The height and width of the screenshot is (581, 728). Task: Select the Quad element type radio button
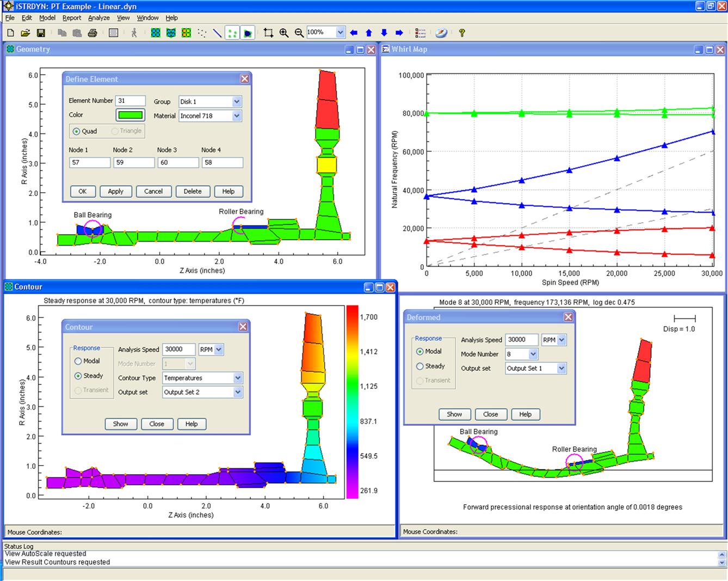click(x=77, y=131)
